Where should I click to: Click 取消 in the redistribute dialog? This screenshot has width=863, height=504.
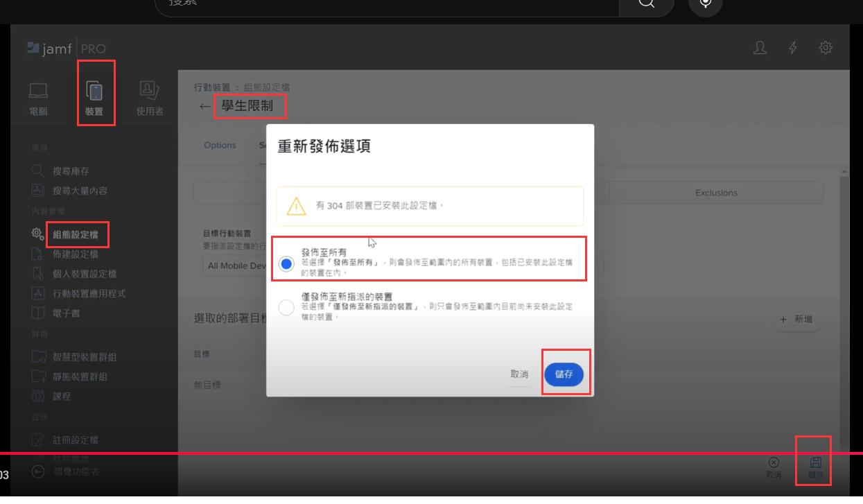pos(519,374)
